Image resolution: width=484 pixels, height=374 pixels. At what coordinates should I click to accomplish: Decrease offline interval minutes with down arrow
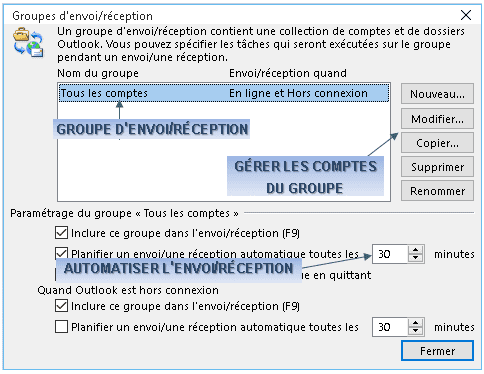point(415,331)
